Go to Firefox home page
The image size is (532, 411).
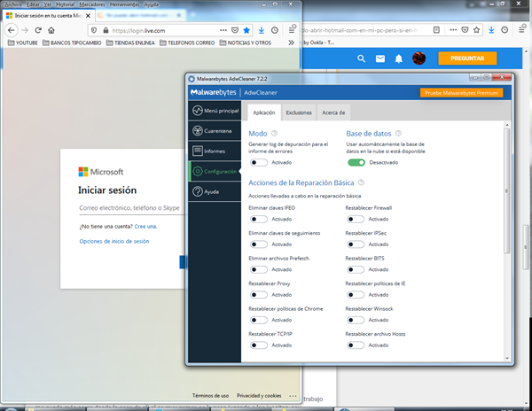pyautogui.click(x=51, y=30)
